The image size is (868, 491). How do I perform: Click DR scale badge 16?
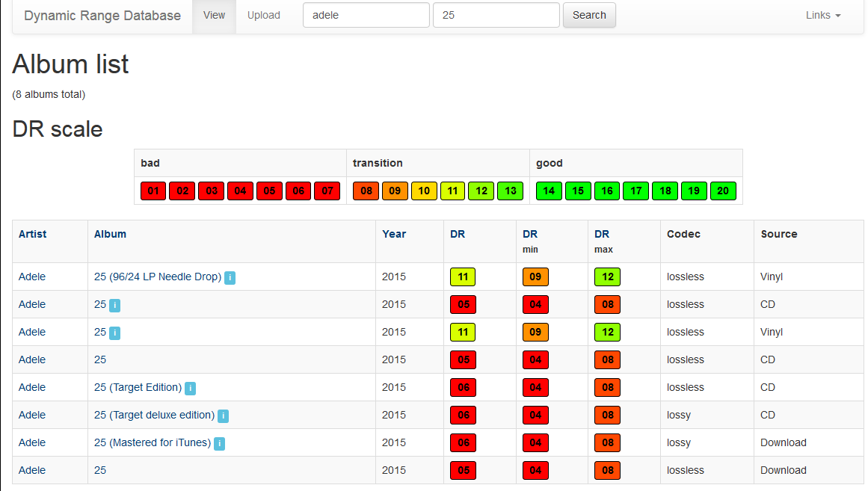tap(607, 191)
